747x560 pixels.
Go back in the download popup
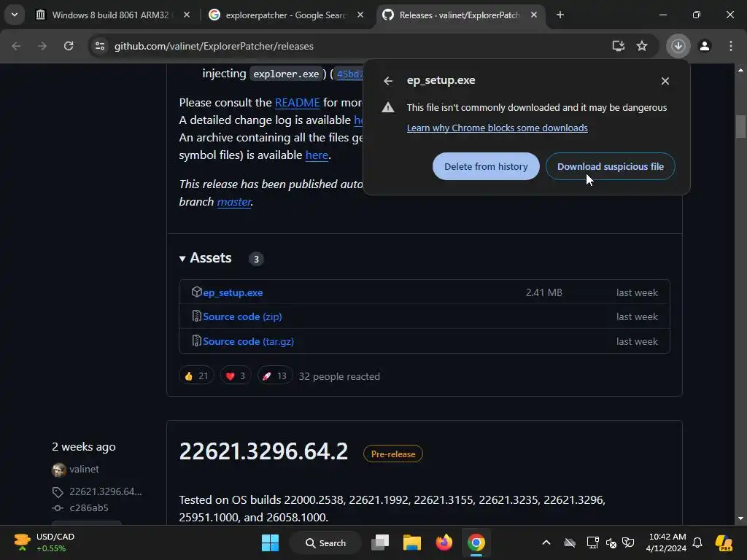388,81
